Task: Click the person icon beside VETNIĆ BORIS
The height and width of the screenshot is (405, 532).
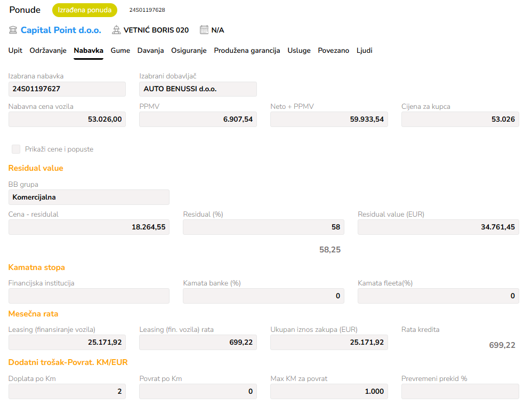Action: click(x=116, y=30)
